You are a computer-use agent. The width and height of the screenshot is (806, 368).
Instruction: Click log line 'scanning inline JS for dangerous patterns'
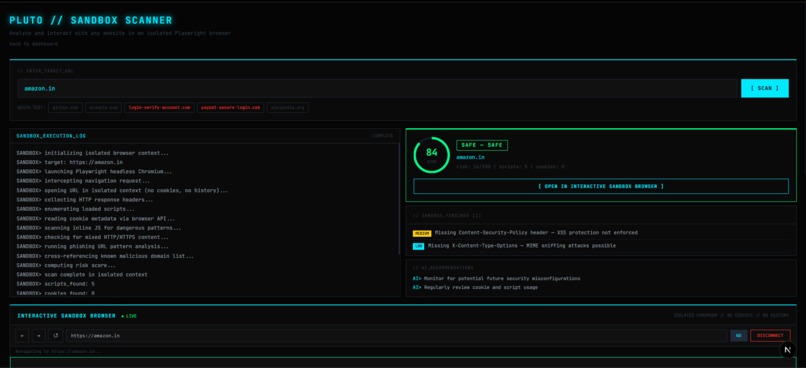click(x=98, y=228)
